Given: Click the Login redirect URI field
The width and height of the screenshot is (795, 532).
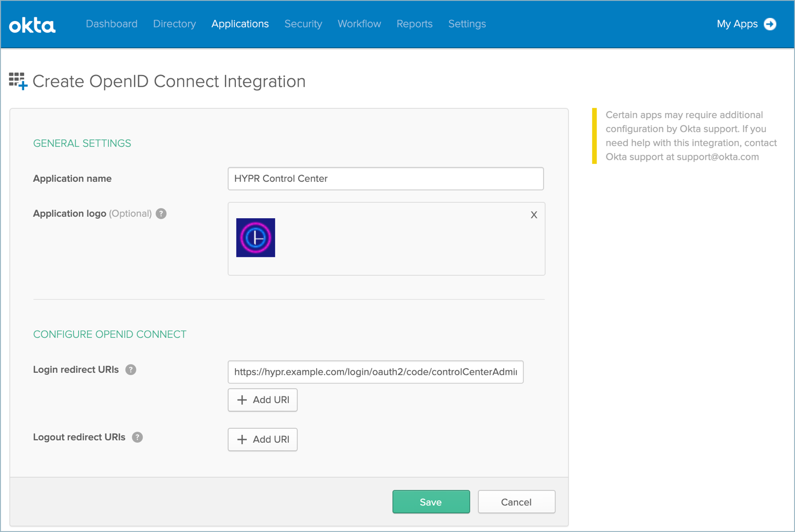Looking at the screenshot, I should click(x=376, y=372).
